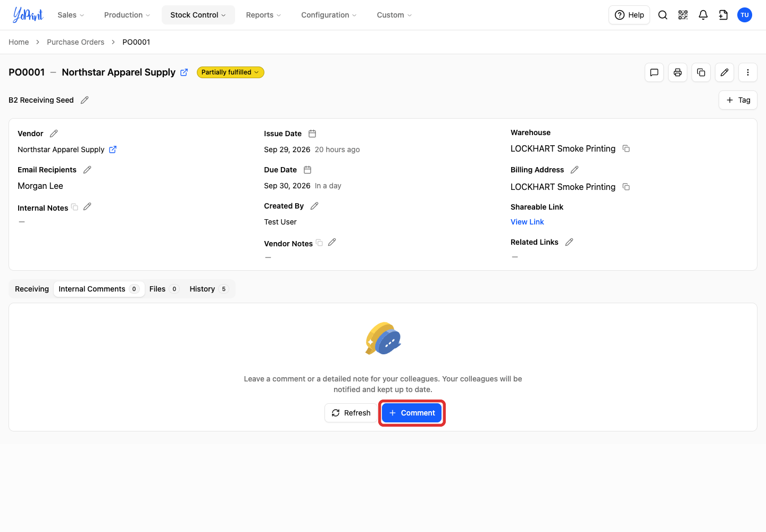Expand the Custom menu
This screenshot has width=766, height=532.
395,15
